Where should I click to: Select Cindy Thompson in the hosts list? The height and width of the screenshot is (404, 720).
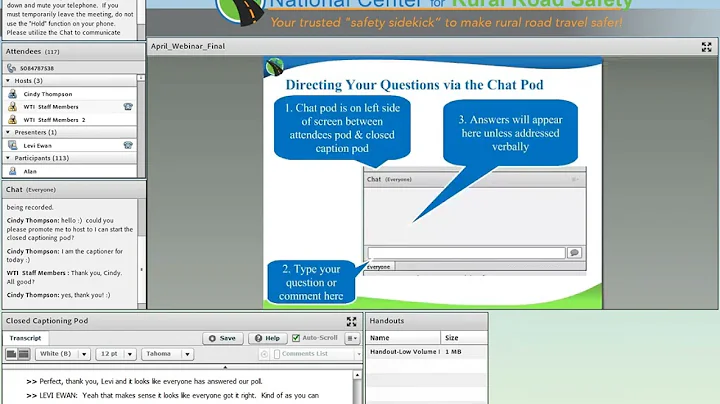tap(48, 94)
